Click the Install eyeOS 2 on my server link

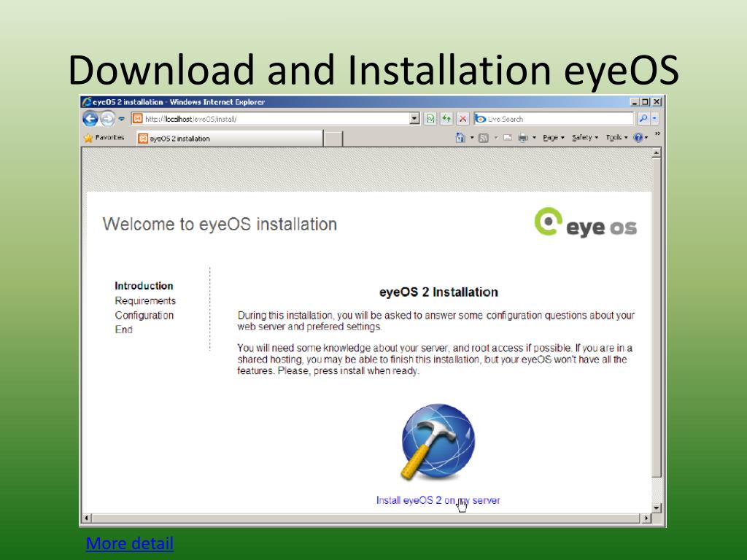(x=438, y=500)
